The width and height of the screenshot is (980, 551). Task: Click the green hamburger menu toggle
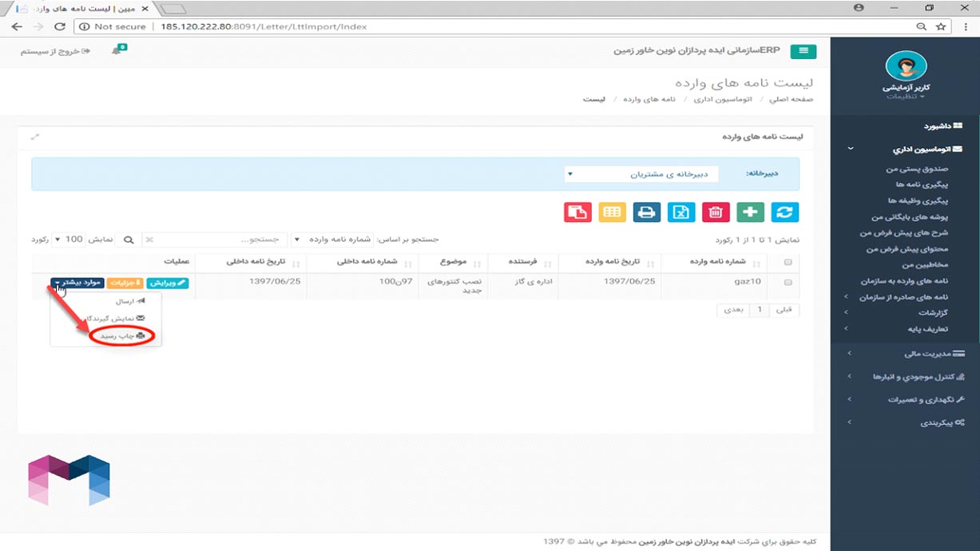click(803, 51)
